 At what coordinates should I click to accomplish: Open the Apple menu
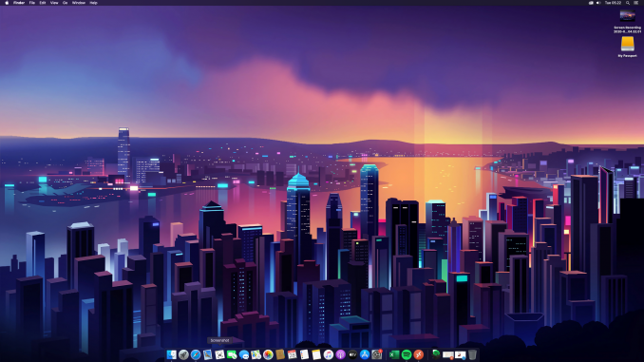[7, 3]
